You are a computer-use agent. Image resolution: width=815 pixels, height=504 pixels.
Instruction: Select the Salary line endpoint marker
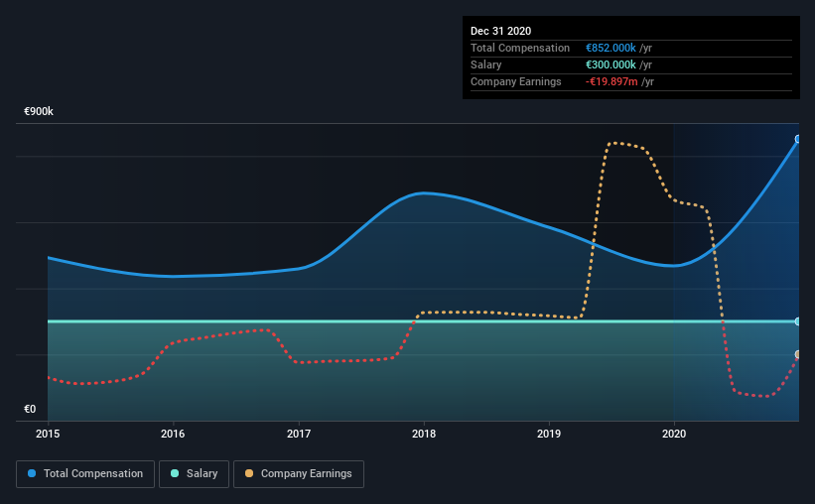798,321
